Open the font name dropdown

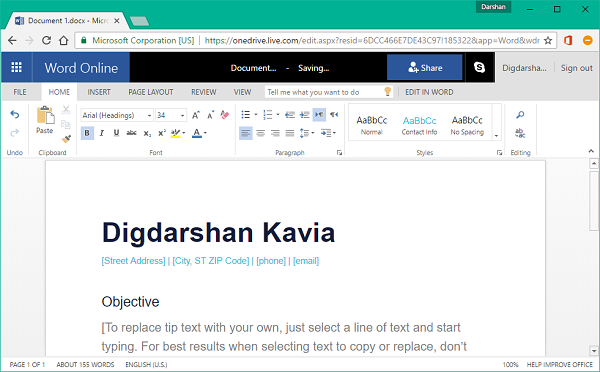tap(149, 115)
